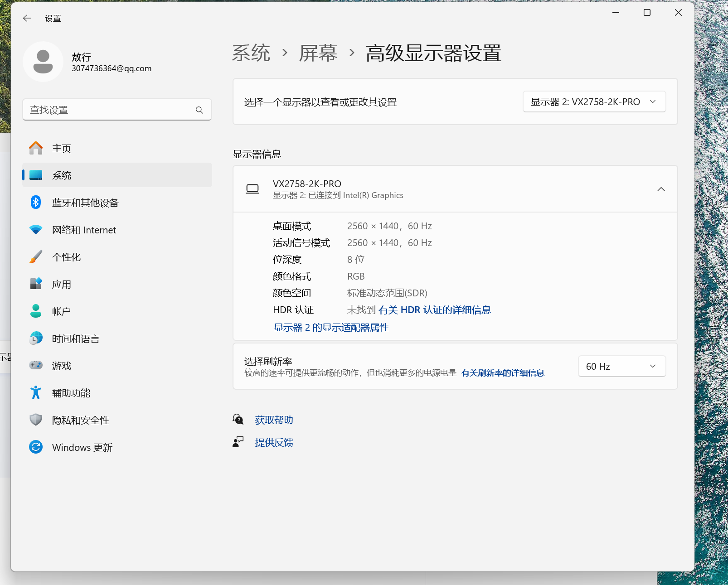Viewport: 728px width, 585px height.
Task: Click the Bluetooth icon in sidebar
Action: (x=36, y=202)
